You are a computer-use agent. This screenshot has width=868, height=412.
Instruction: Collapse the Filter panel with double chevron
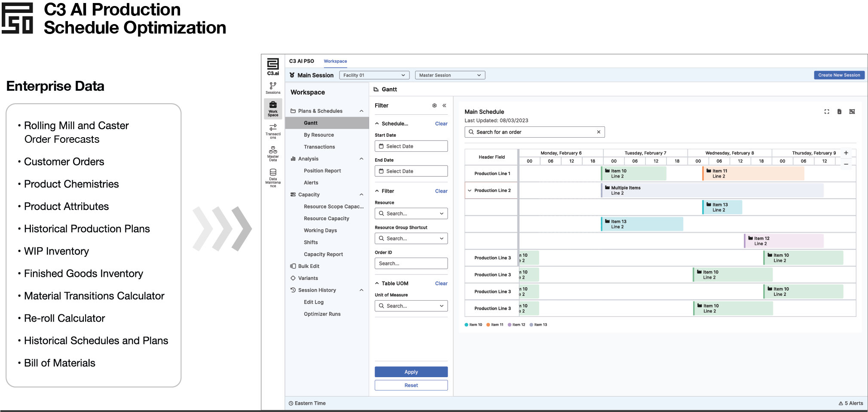444,105
